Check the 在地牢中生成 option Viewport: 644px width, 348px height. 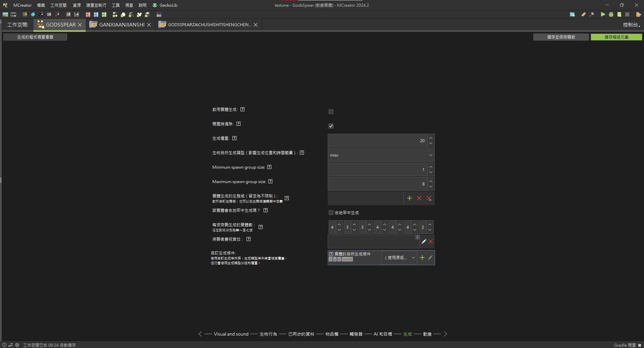[331, 213]
